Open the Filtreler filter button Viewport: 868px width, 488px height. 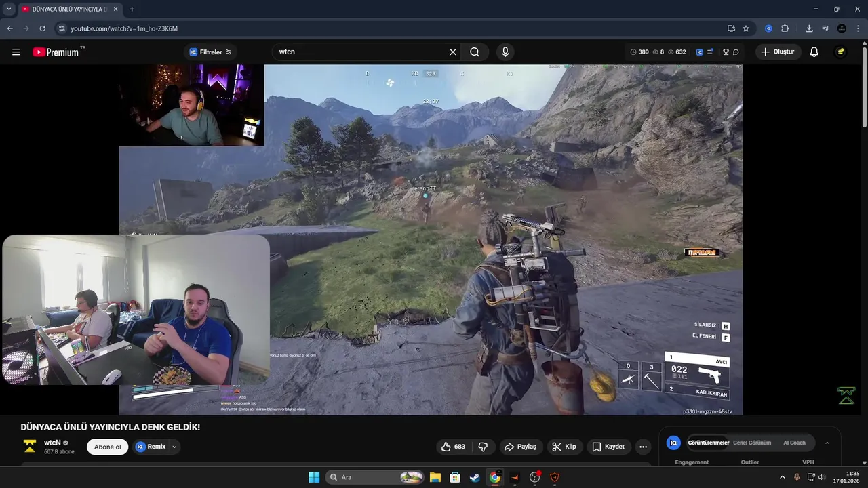pyautogui.click(x=210, y=52)
